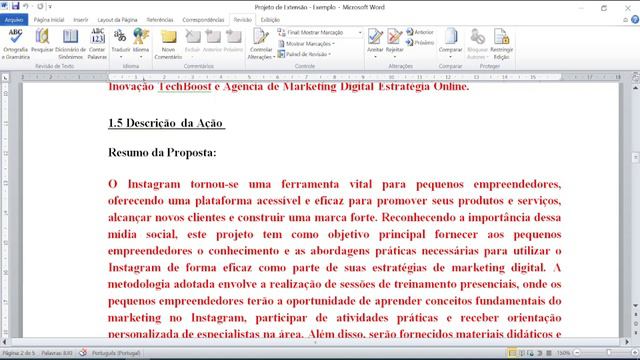Open the Final: Mostrar Marcação dropdown
The width and height of the screenshot is (640, 360).
(320, 32)
